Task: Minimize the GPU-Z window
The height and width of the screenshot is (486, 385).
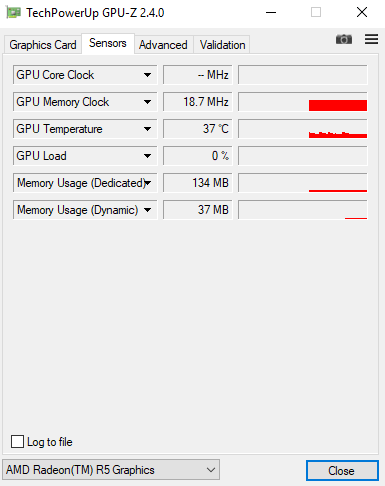Action: (x=271, y=13)
